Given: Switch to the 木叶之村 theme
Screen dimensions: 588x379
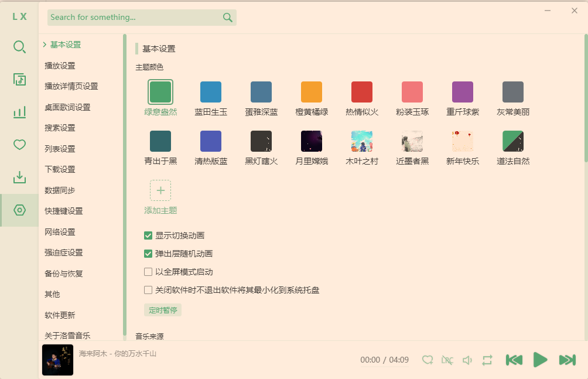Looking at the screenshot, I should click(x=362, y=141).
